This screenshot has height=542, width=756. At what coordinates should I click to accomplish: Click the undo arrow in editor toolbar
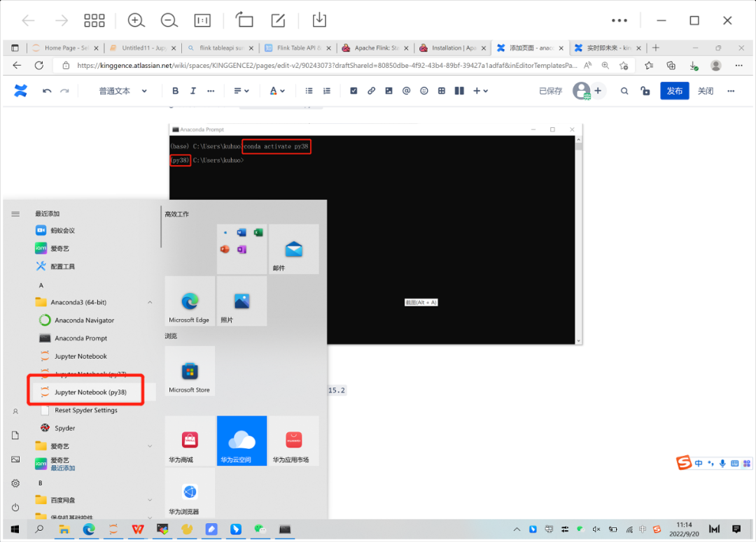pos(47,91)
